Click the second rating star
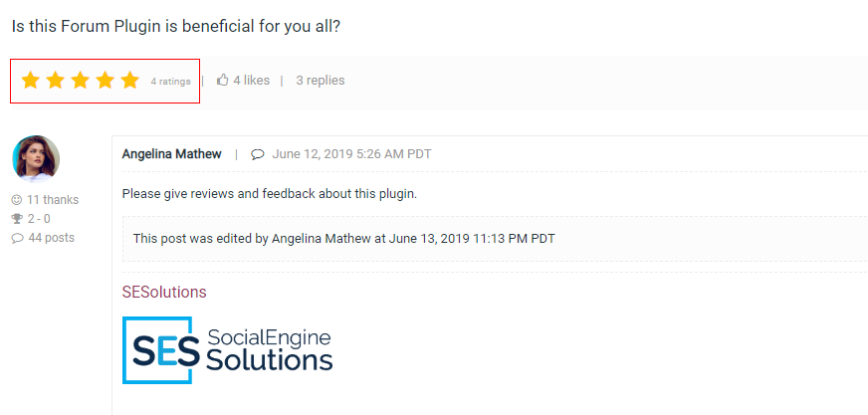 point(56,81)
